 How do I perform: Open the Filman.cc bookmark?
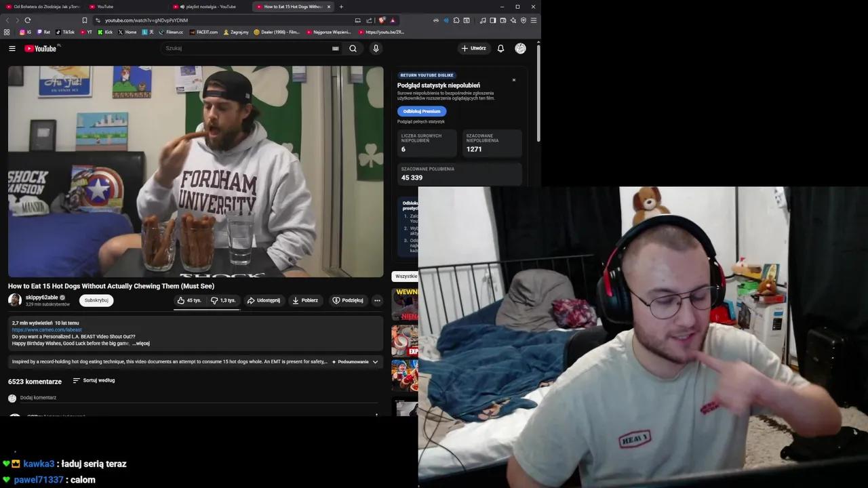tap(171, 32)
